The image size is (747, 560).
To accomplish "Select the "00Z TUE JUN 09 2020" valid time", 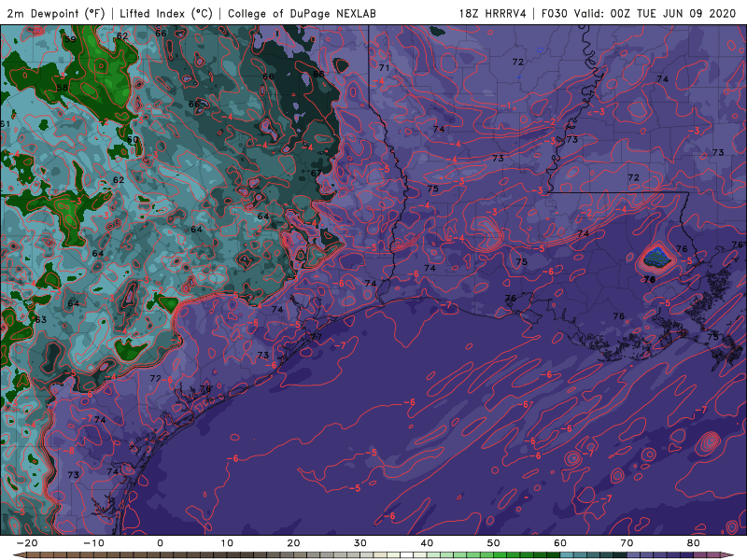I will 673,13.
